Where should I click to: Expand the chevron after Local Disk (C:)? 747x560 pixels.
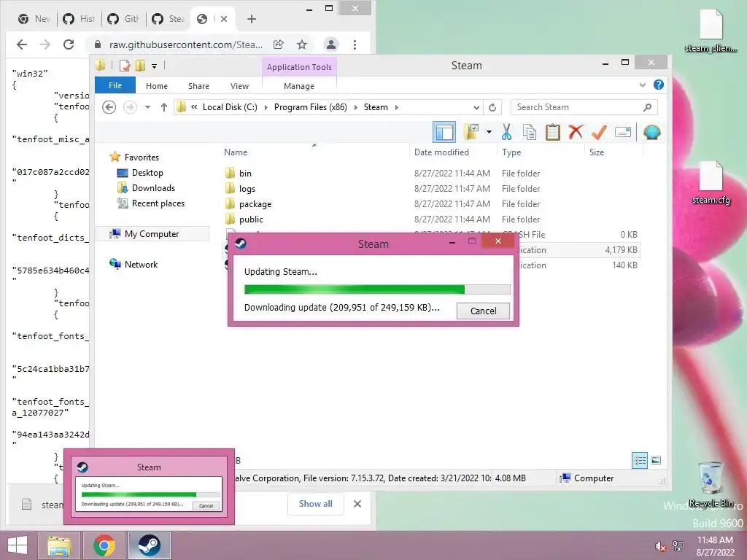pyautogui.click(x=266, y=107)
